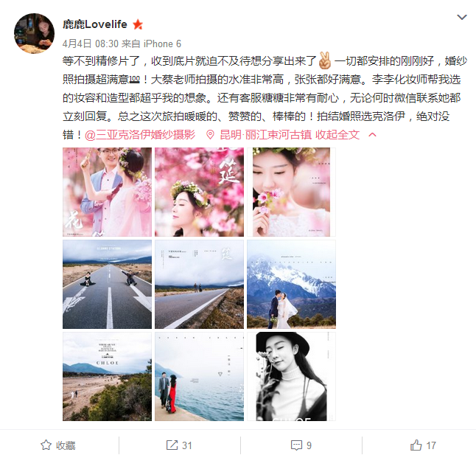The height and width of the screenshot is (455, 476).
Task: Open the 鹿鹿Lovelife username link
Action: point(95,24)
